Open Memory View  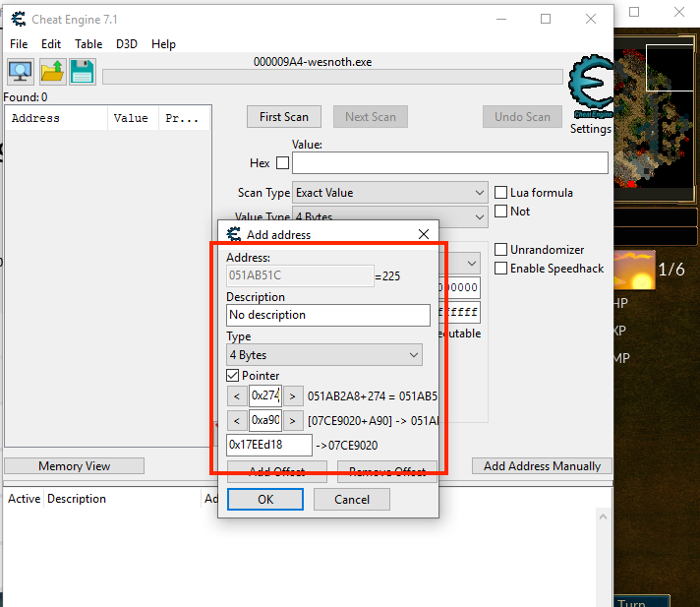(x=74, y=466)
